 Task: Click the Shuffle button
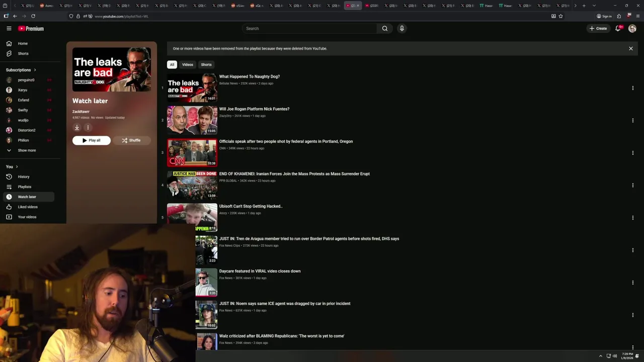pyautogui.click(x=131, y=140)
